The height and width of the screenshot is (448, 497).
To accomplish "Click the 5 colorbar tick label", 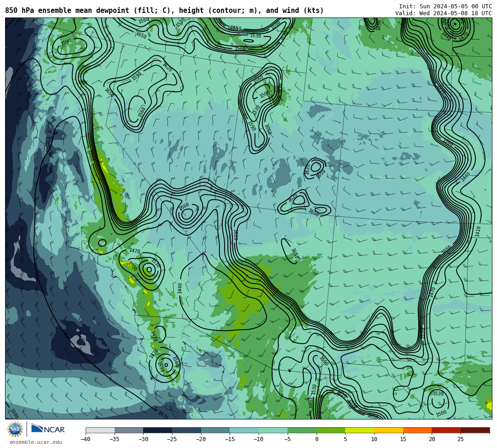I will [346, 439].
